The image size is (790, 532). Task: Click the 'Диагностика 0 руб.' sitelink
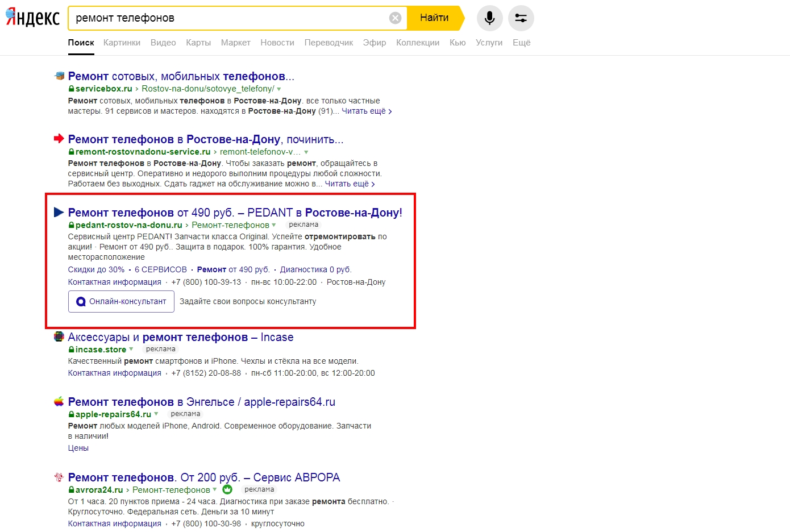316,269
